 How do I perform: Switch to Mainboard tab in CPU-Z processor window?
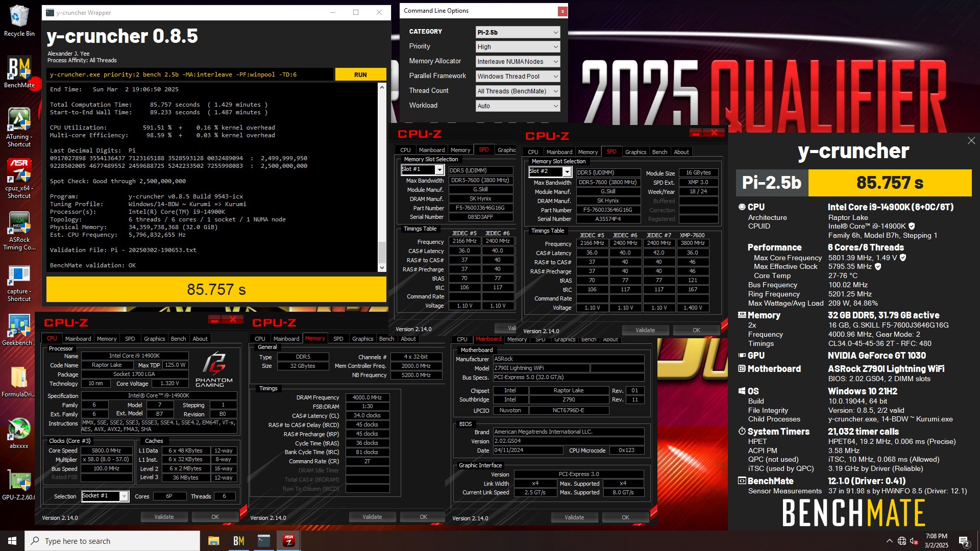pyautogui.click(x=78, y=339)
